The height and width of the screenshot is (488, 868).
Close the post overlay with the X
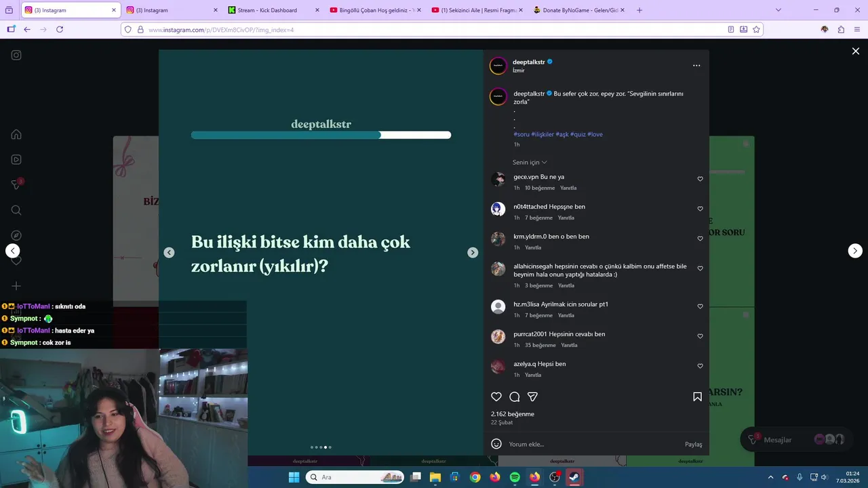click(x=855, y=52)
